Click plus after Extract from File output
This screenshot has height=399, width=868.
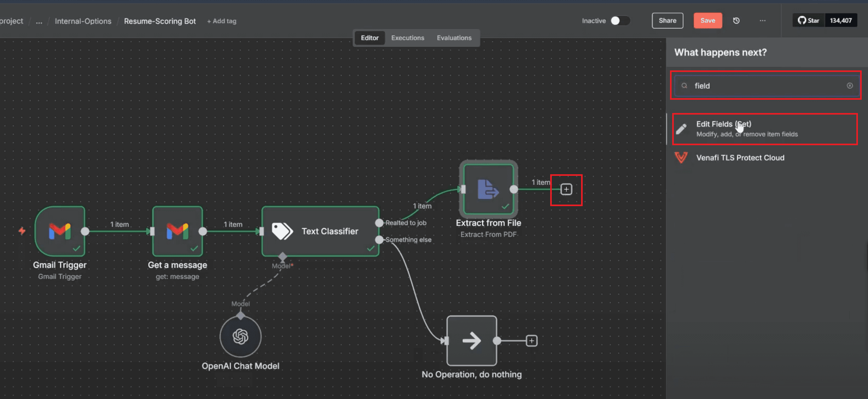(566, 189)
